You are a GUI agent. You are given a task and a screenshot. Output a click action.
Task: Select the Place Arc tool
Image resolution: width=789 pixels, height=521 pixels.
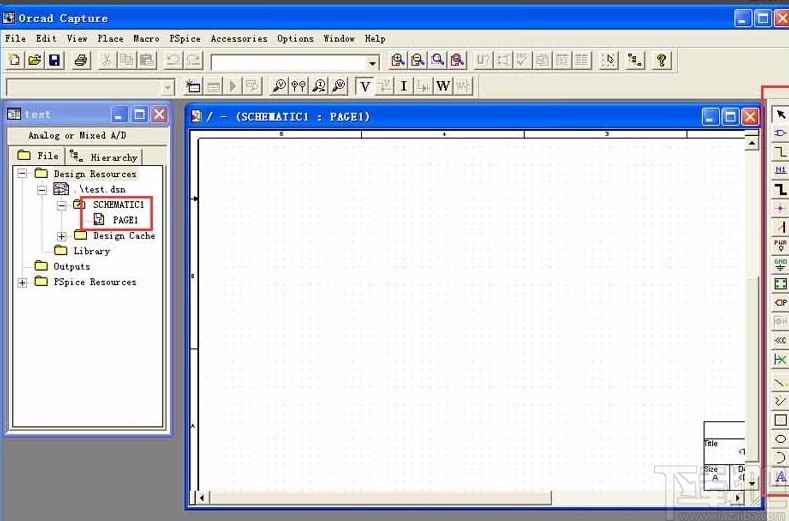point(780,458)
